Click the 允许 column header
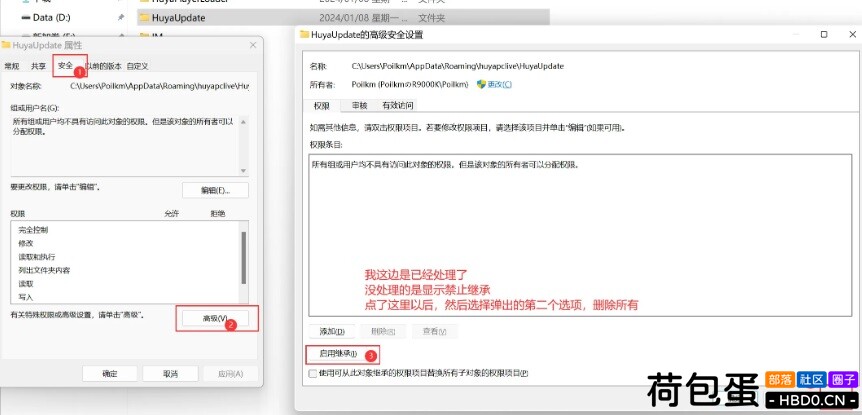The height and width of the screenshot is (415, 862). coord(172,213)
